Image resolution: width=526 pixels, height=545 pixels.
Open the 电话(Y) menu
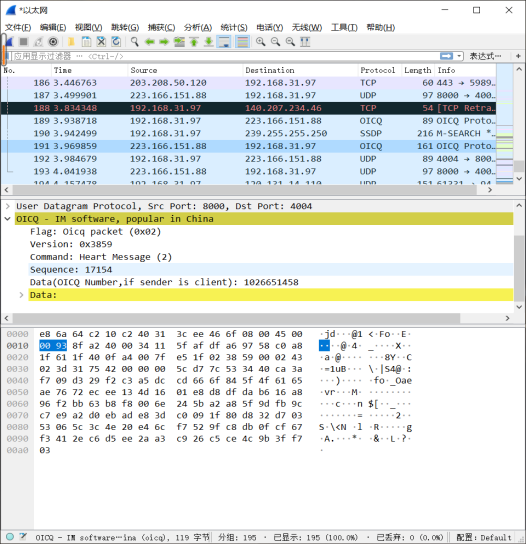pos(270,27)
